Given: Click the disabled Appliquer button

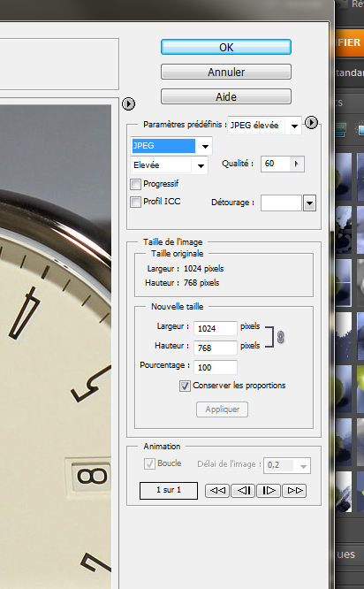Looking at the screenshot, I should tap(222, 409).
